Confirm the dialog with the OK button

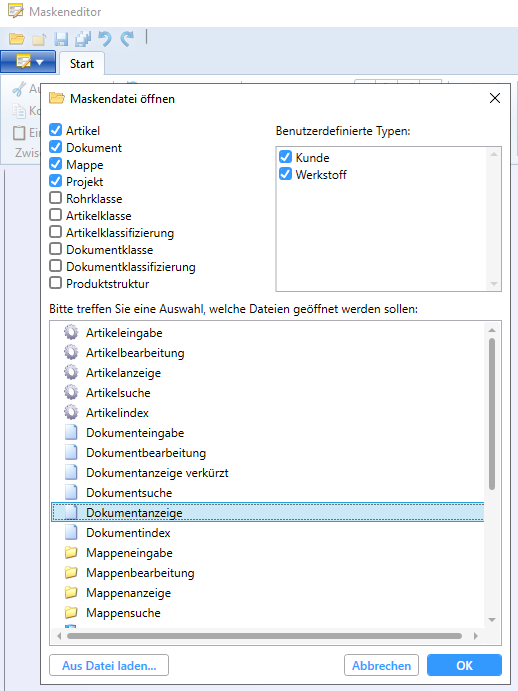tap(464, 665)
